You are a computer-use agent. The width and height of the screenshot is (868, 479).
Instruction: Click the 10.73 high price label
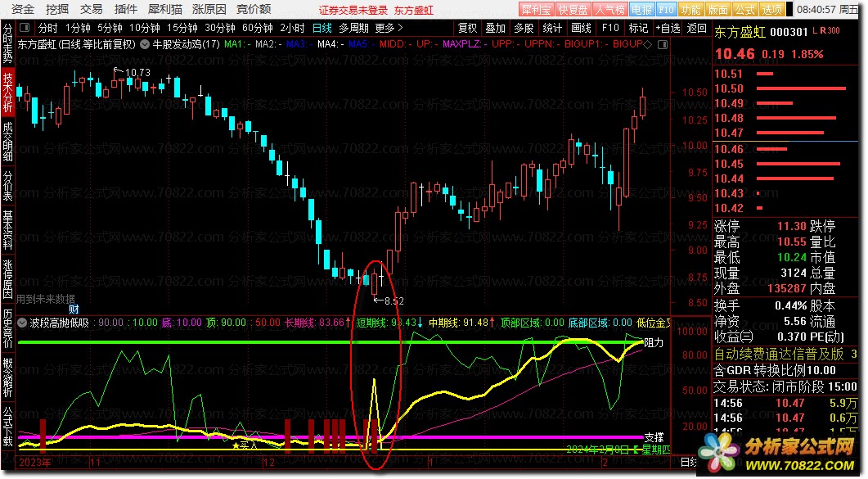point(137,73)
